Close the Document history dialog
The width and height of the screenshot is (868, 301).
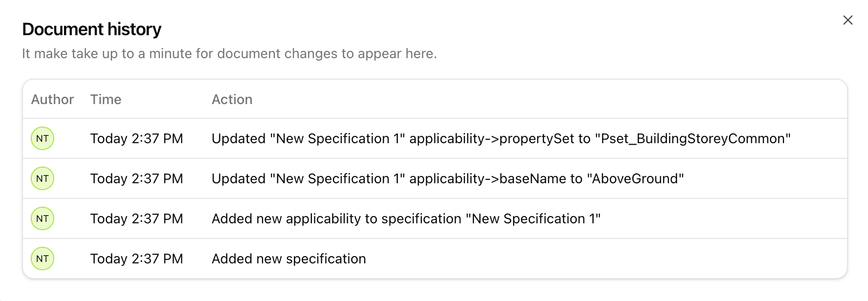tap(848, 20)
